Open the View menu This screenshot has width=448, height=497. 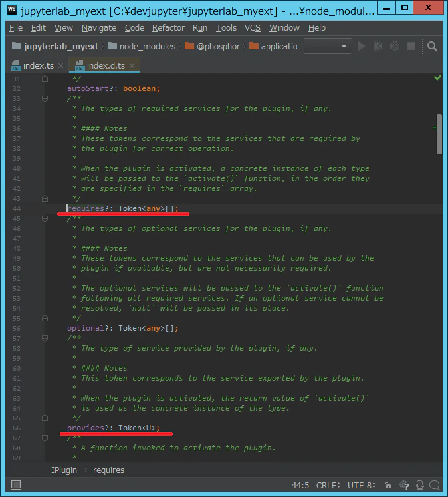(x=64, y=28)
